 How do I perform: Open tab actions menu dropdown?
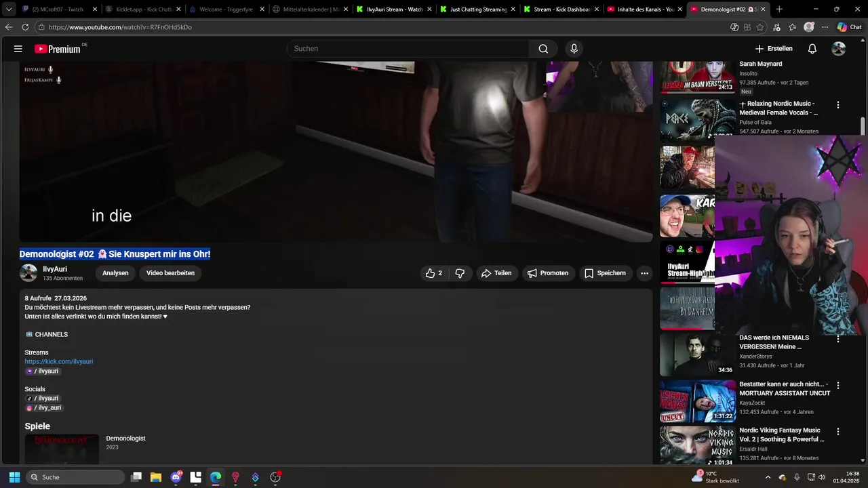pos(8,9)
